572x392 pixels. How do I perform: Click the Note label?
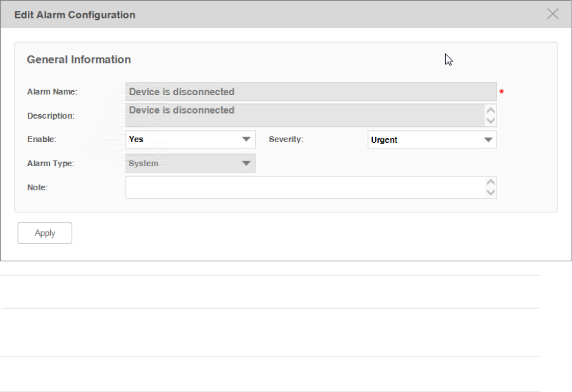click(x=37, y=188)
